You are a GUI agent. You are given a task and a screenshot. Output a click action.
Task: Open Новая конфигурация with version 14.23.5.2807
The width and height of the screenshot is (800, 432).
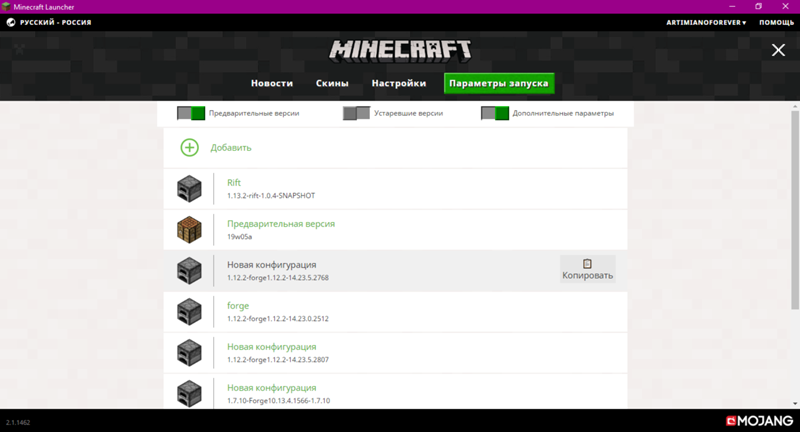click(395, 353)
